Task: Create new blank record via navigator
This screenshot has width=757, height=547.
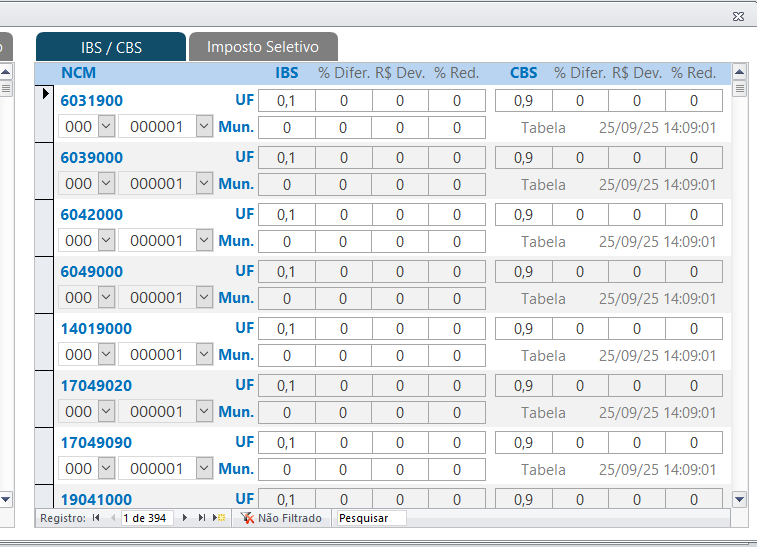Action: [x=219, y=518]
